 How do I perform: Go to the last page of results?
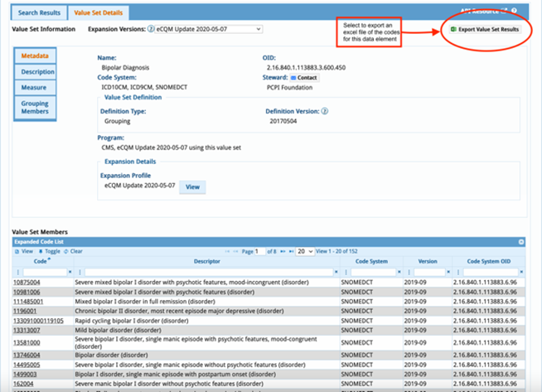coord(292,251)
